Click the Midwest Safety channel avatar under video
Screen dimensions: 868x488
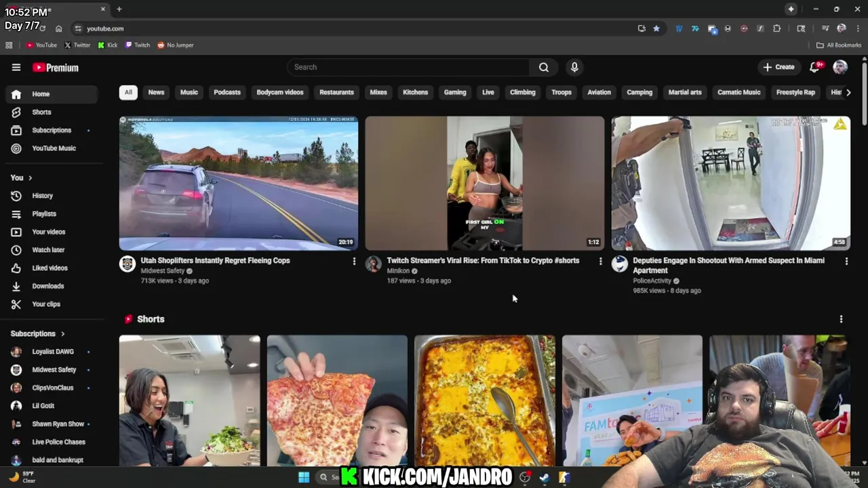(127, 264)
